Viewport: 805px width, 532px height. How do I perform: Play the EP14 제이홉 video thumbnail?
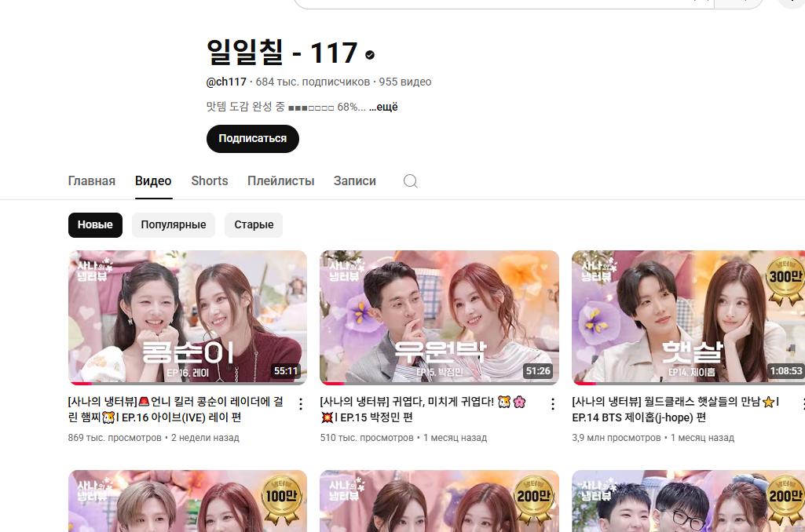pos(689,317)
